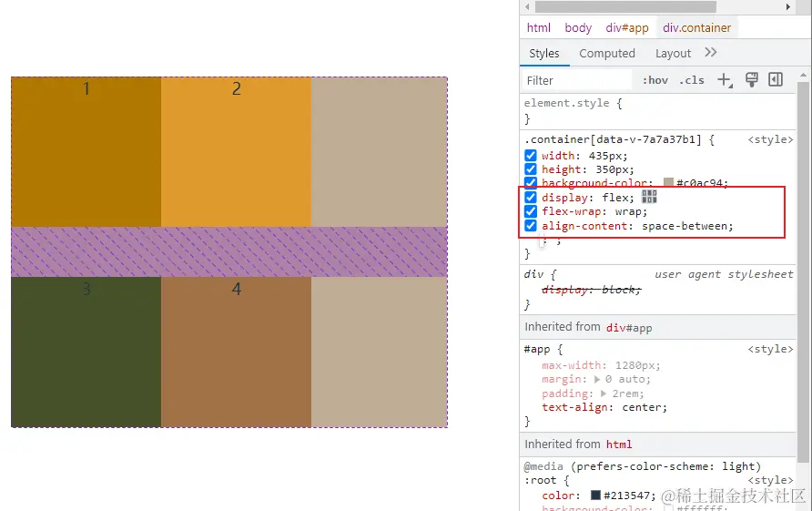This screenshot has width=812, height=511.
Task: Select body in the breadcrumb
Action: [578, 28]
